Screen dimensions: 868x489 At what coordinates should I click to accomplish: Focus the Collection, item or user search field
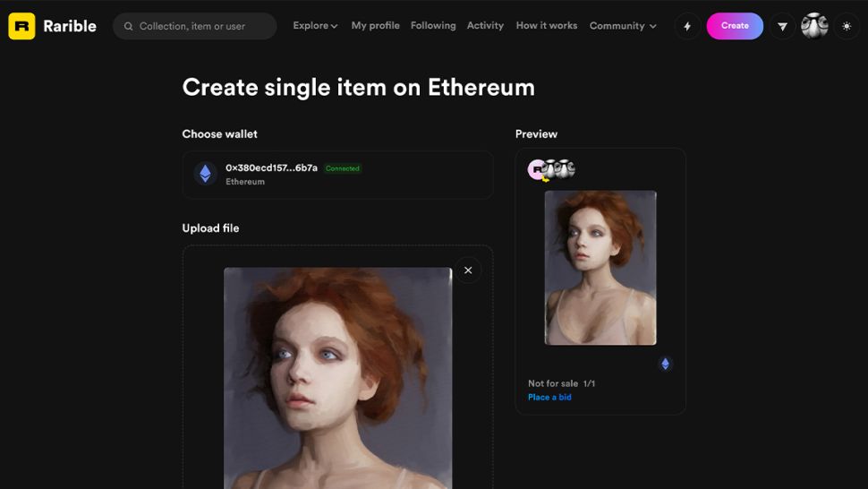pyautogui.click(x=195, y=26)
